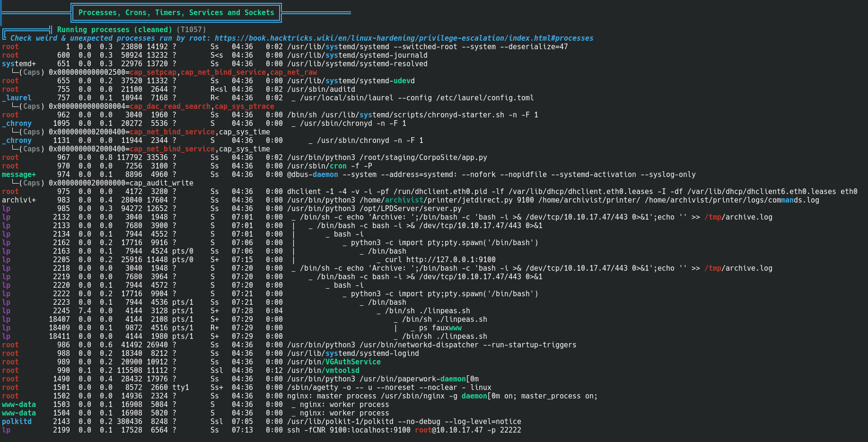The image size is (868, 442).
Task: Select the /usr/bin/VGAuthService process
Action: 334,362
